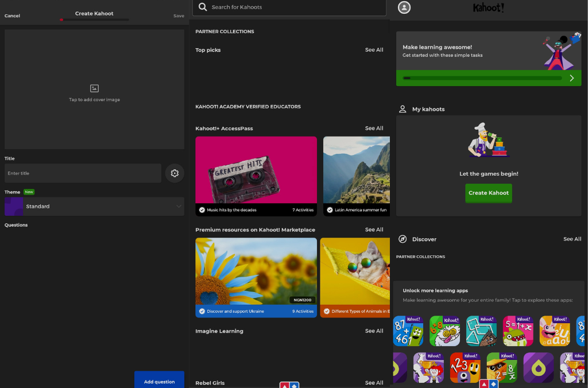Click the Add question button
The width and height of the screenshot is (588, 388).
[x=160, y=380]
